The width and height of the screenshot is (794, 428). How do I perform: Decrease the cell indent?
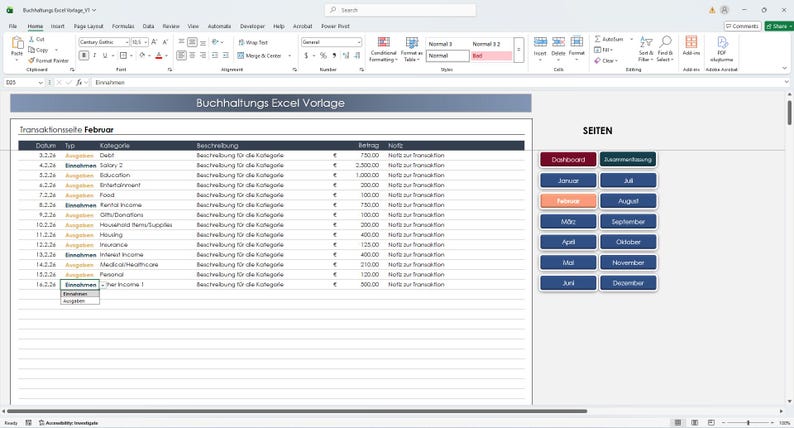point(215,55)
